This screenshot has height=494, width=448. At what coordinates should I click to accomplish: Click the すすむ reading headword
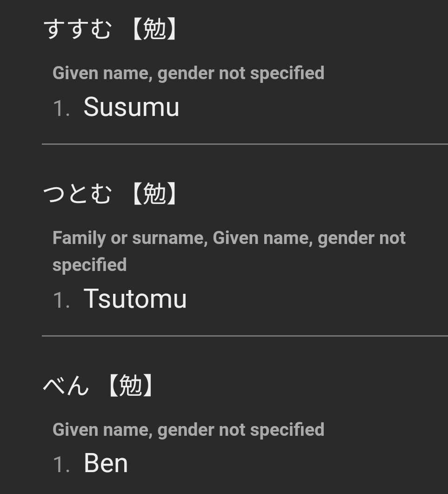click(77, 29)
